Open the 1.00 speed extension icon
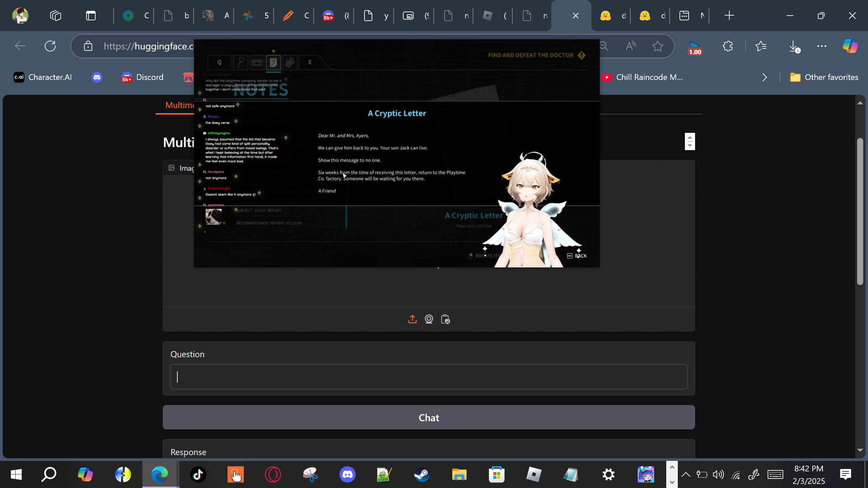The width and height of the screenshot is (868, 488). (694, 47)
